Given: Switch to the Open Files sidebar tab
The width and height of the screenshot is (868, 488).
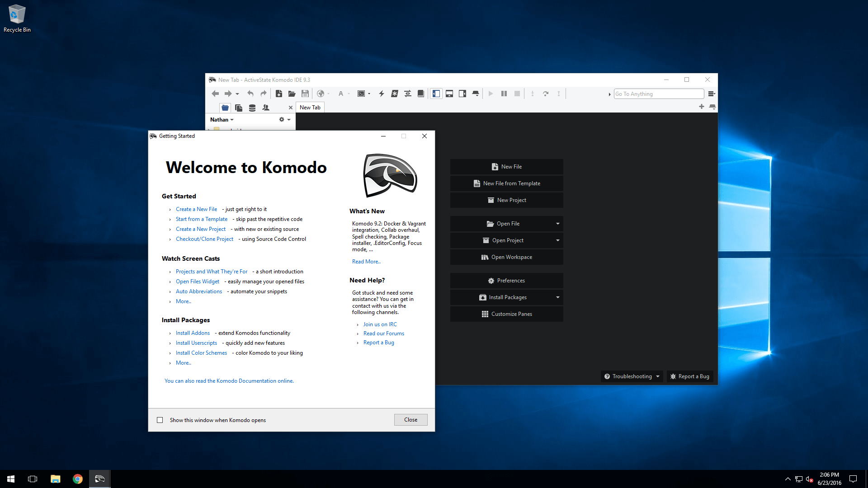Looking at the screenshot, I should click(239, 108).
